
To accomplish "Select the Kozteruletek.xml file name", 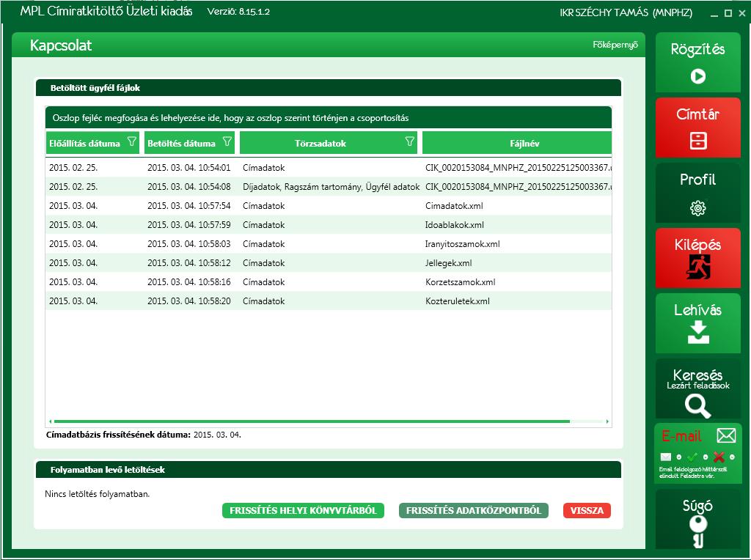I will [458, 301].
